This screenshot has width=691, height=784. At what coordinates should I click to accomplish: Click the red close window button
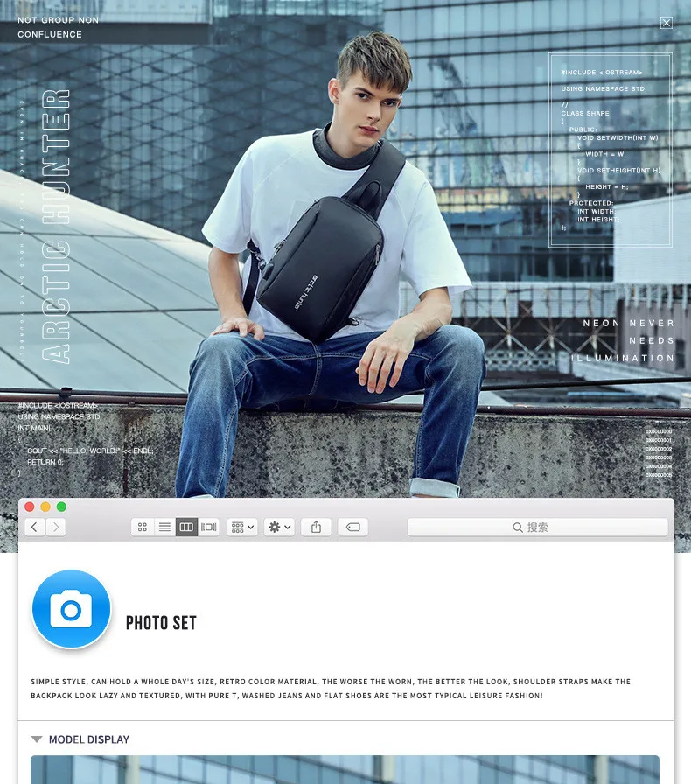30,507
